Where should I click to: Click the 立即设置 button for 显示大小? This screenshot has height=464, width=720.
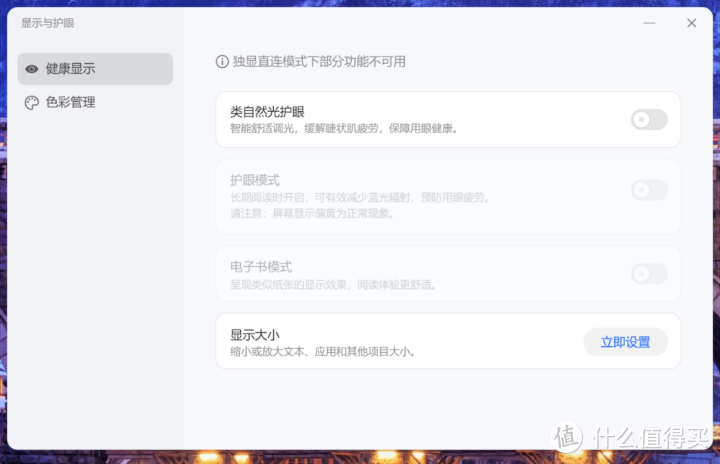point(625,342)
